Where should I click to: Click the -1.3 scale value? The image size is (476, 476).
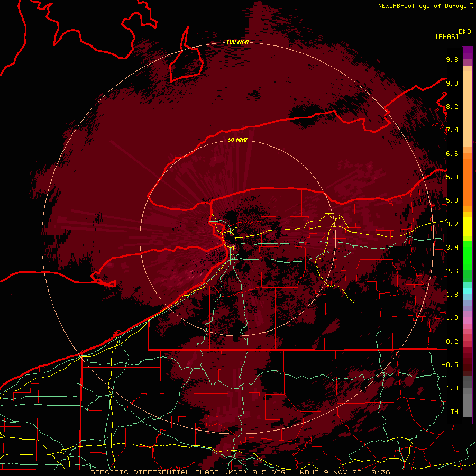450,388
